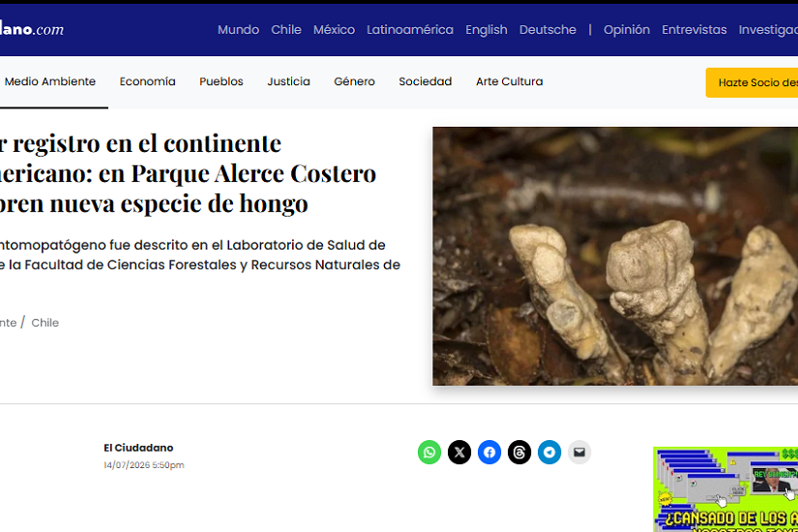Switch to English edition
This screenshot has width=798, height=532.
click(486, 30)
